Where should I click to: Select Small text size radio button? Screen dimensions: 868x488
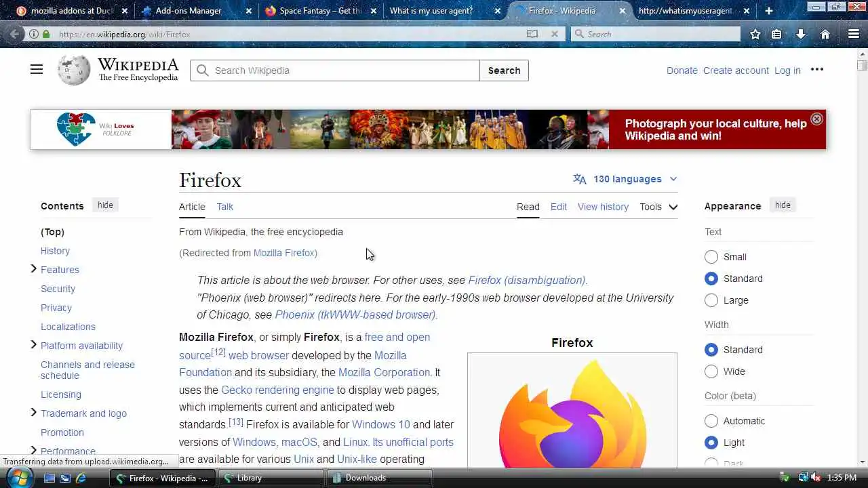pos(711,257)
